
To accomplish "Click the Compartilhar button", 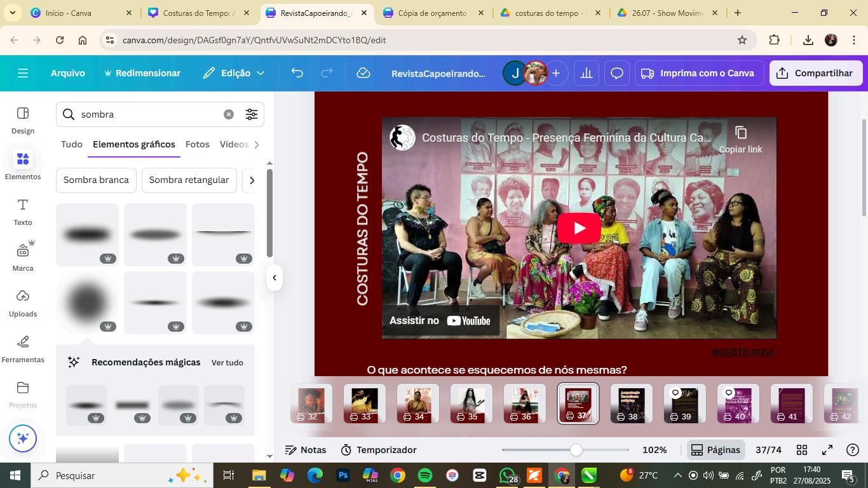I will point(816,73).
